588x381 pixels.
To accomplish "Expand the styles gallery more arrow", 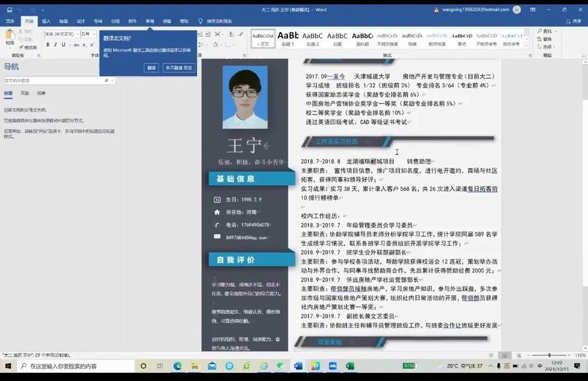I will [527, 45].
